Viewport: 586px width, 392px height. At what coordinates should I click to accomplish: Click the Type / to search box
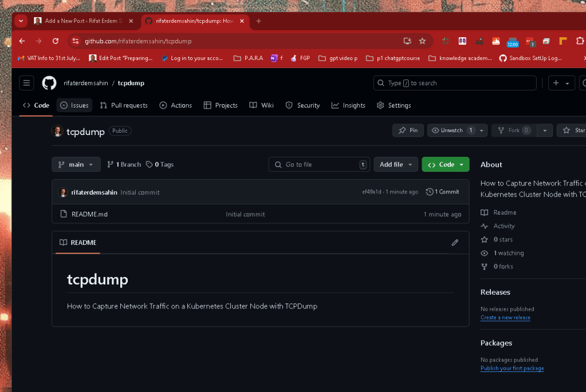coord(455,83)
